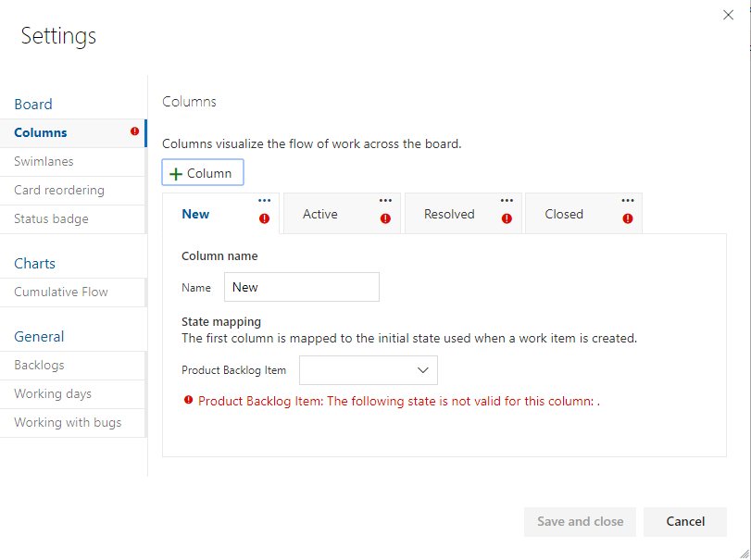
Task: Go to Card reordering settings
Action: (x=59, y=190)
